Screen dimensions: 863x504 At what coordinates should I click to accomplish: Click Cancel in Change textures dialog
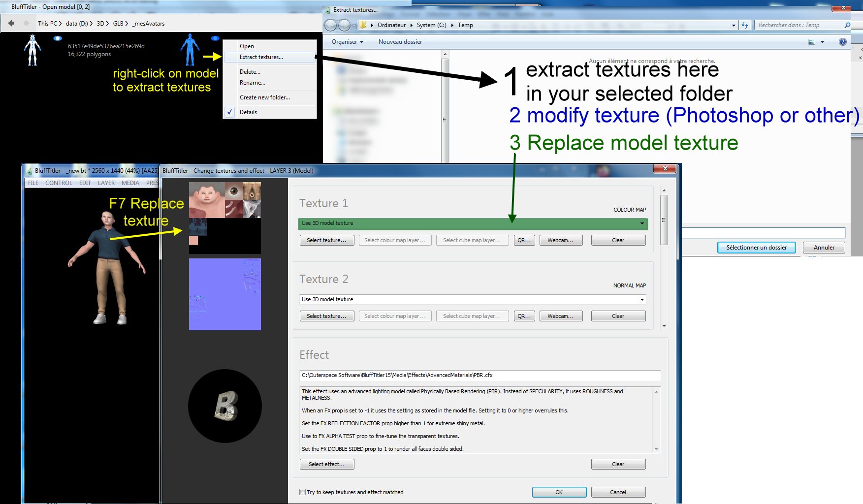point(618,492)
